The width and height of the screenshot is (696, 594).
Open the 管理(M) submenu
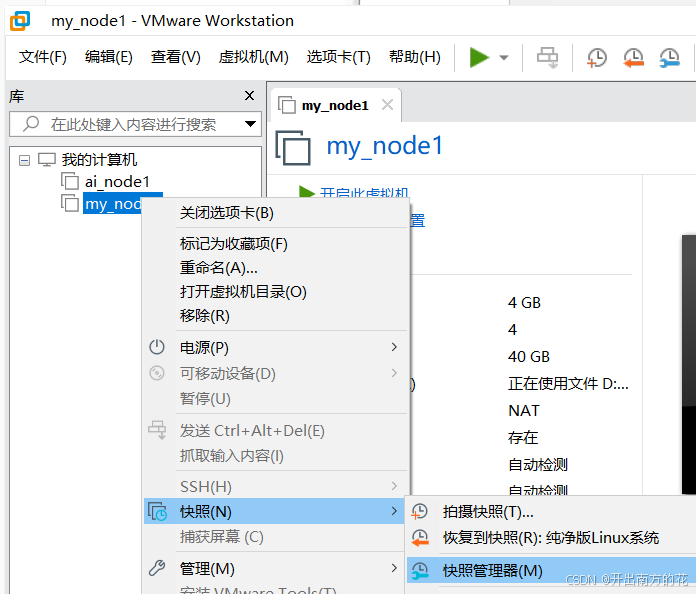[x=275, y=569]
